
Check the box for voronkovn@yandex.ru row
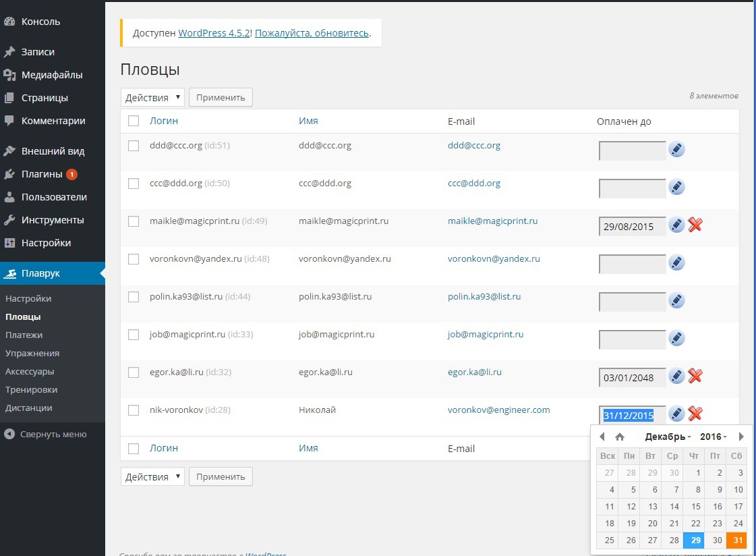pyautogui.click(x=134, y=259)
